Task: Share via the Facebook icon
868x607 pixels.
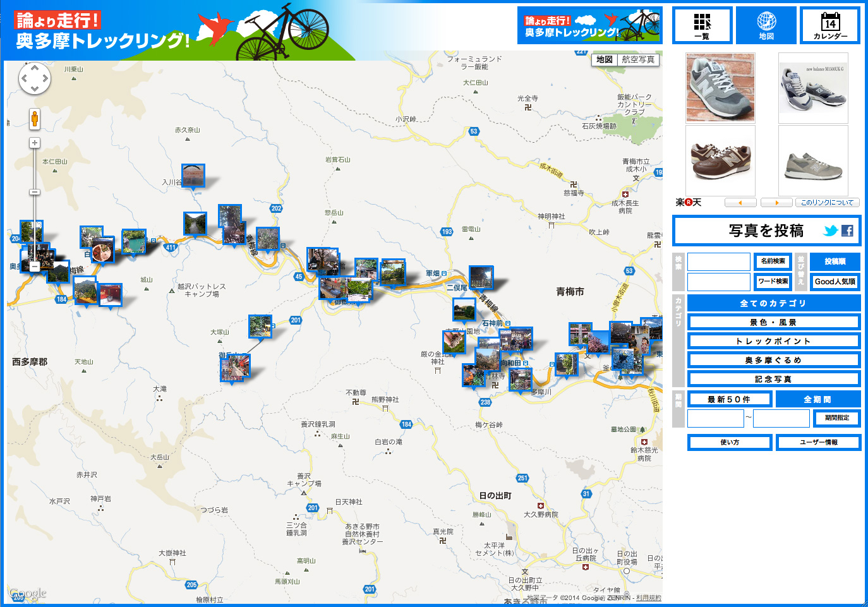Action: [x=847, y=231]
